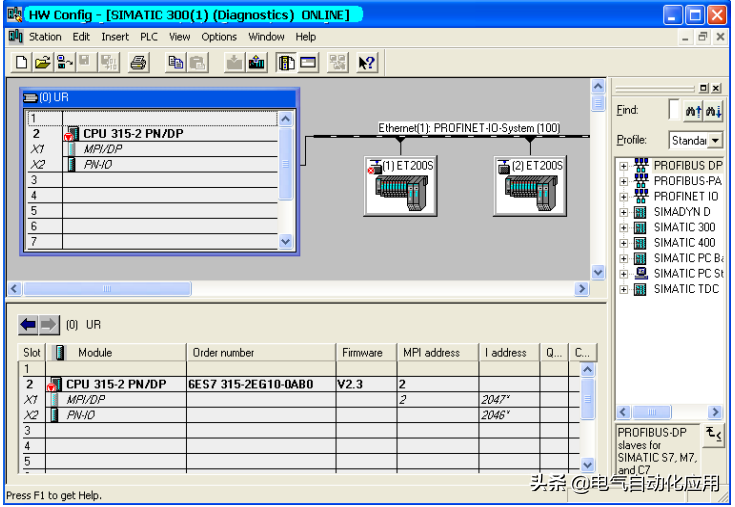The width and height of the screenshot is (735, 507).
Task: Toggle the hardware catalog view button
Action: pos(287,63)
